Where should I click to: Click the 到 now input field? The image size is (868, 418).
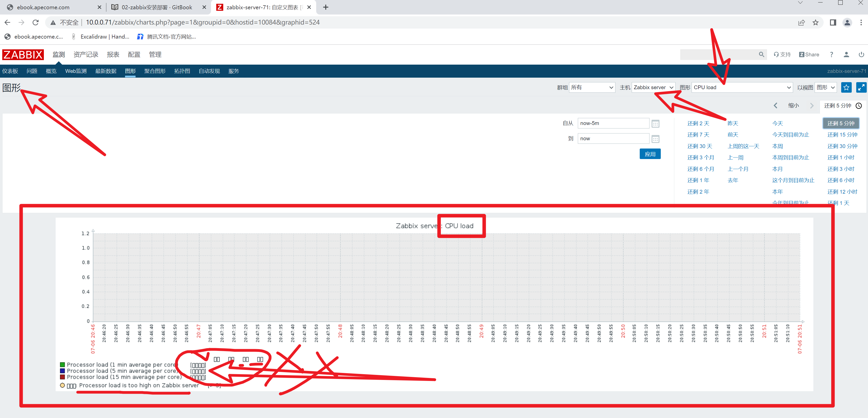coord(613,138)
